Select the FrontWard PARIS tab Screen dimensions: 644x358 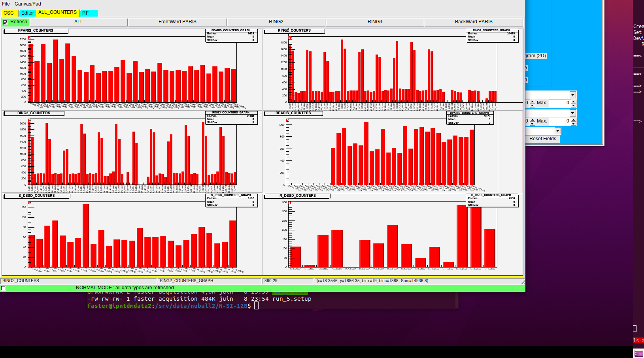click(177, 22)
